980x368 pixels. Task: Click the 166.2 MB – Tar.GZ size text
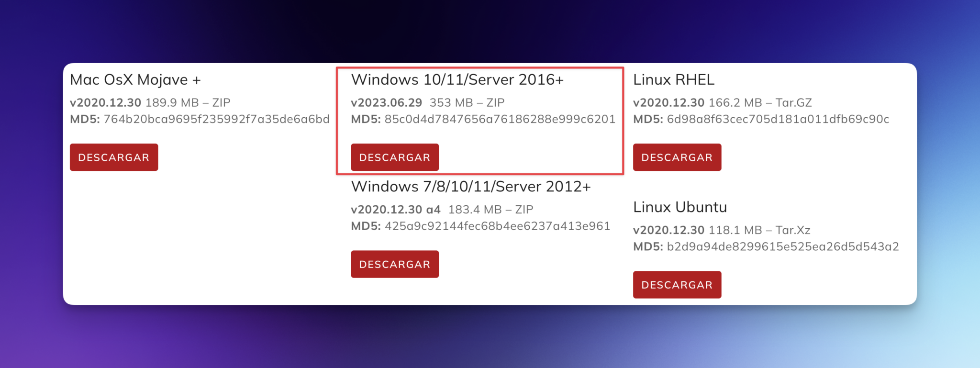(760, 102)
